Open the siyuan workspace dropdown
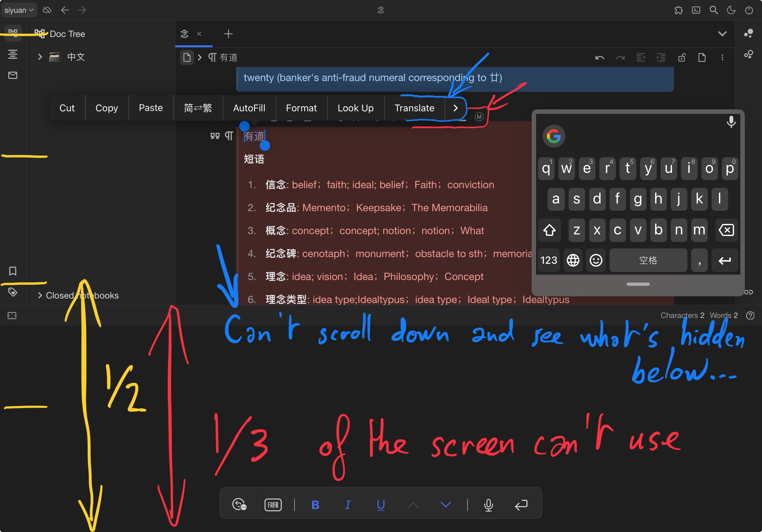762x532 pixels. (19, 10)
